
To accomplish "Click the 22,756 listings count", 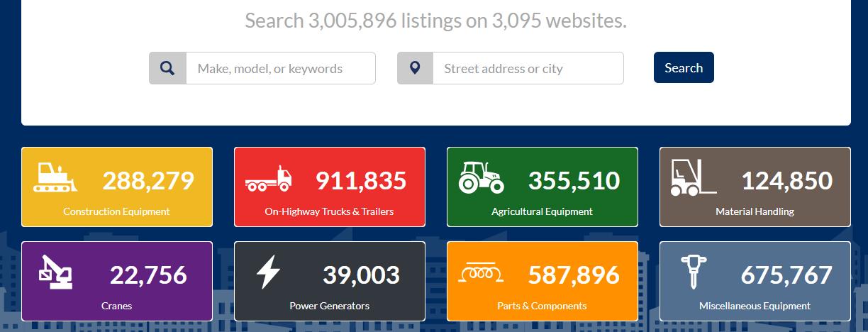I will (x=148, y=275).
